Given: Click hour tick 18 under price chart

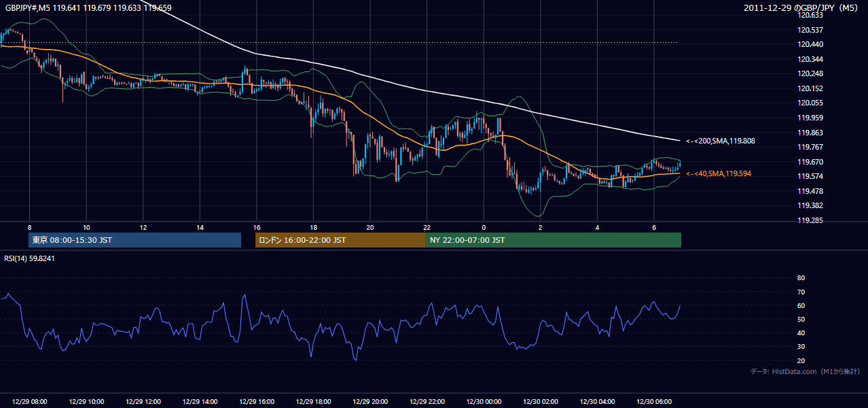Looking at the screenshot, I should tap(313, 227).
